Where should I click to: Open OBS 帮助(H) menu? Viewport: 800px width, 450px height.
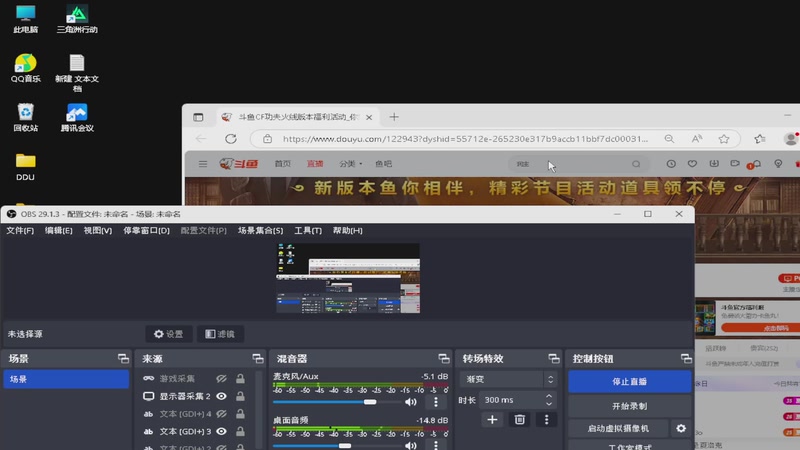coord(348,231)
